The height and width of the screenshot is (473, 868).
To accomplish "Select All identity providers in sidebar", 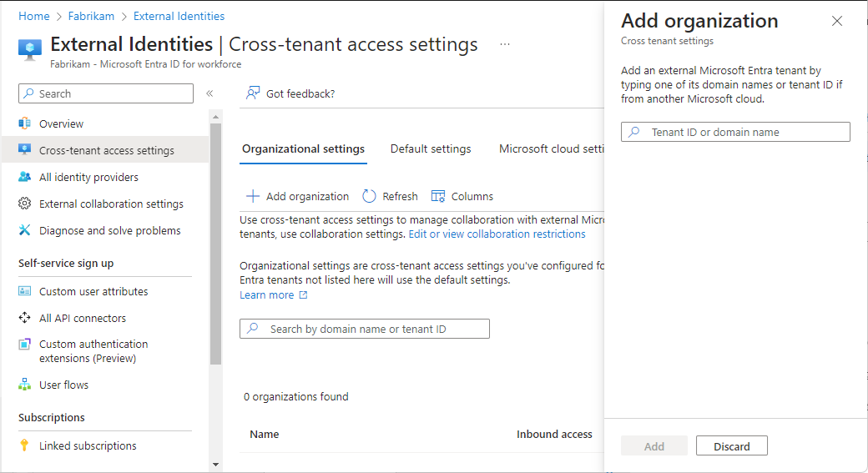I will click(88, 177).
